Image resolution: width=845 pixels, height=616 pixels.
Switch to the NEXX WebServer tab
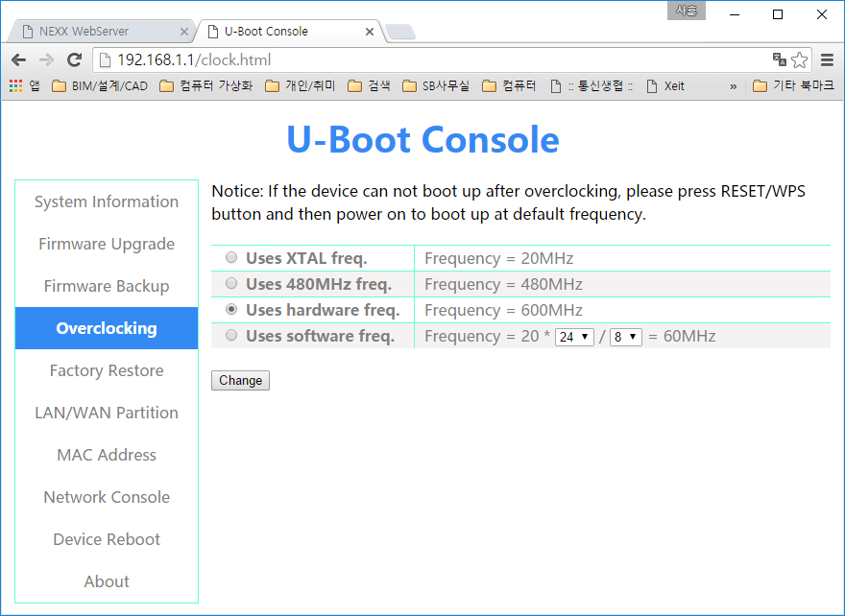point(102,32)
